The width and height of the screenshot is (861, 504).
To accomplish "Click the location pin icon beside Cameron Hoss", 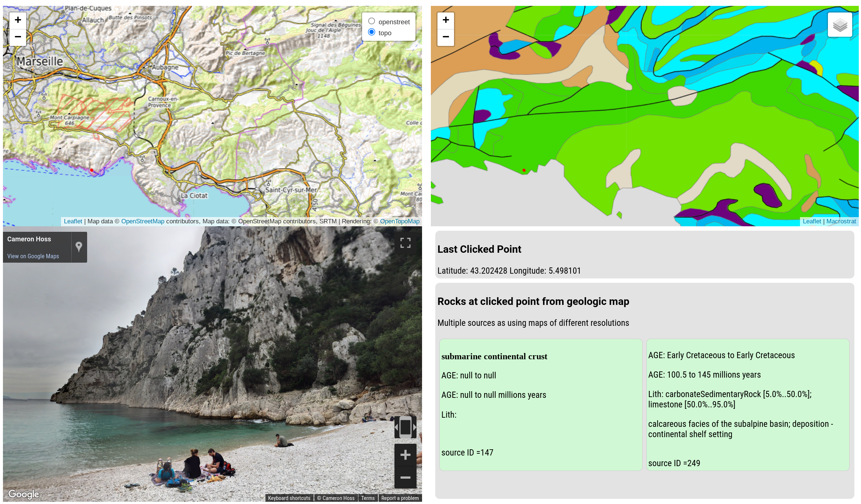I will point(79,247).
